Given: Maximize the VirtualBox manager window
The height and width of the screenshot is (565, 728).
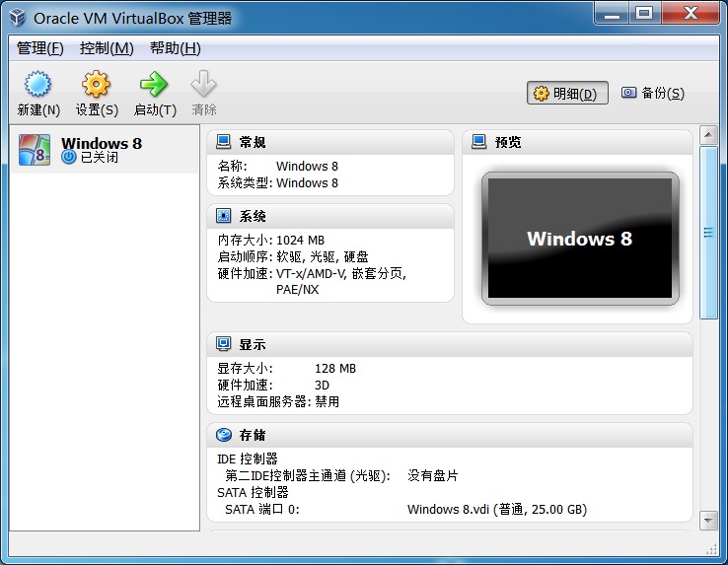Looking at the screenshot, I should tap(644, 14).
